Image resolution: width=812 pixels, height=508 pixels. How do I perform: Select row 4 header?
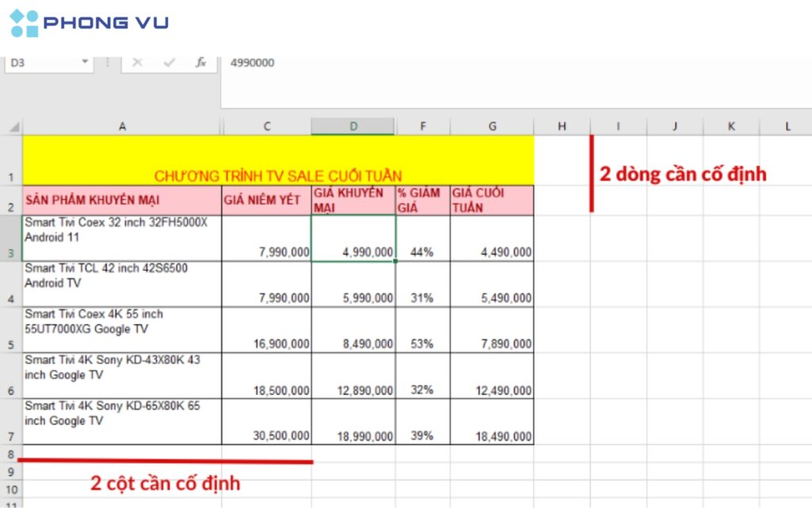(x=11, y=284)
